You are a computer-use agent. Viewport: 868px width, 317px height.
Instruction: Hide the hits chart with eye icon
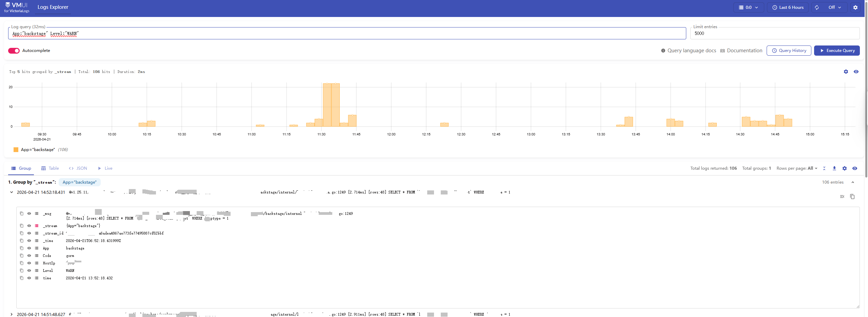[856, 72]
